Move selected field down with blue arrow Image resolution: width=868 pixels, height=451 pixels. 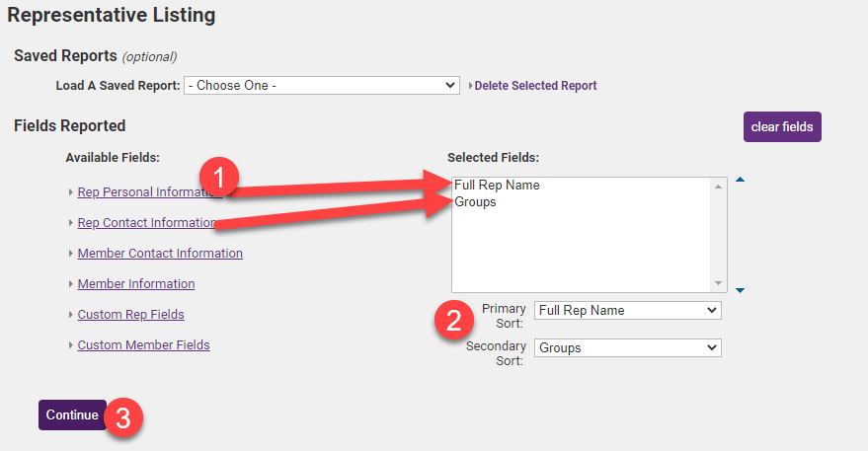[x=740, y=290]
